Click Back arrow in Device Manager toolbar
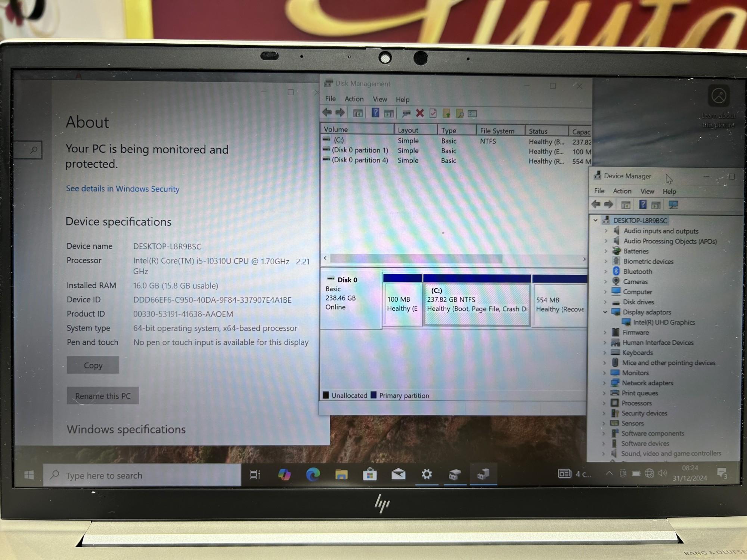747x560 pixels. (x=596, y=204)
